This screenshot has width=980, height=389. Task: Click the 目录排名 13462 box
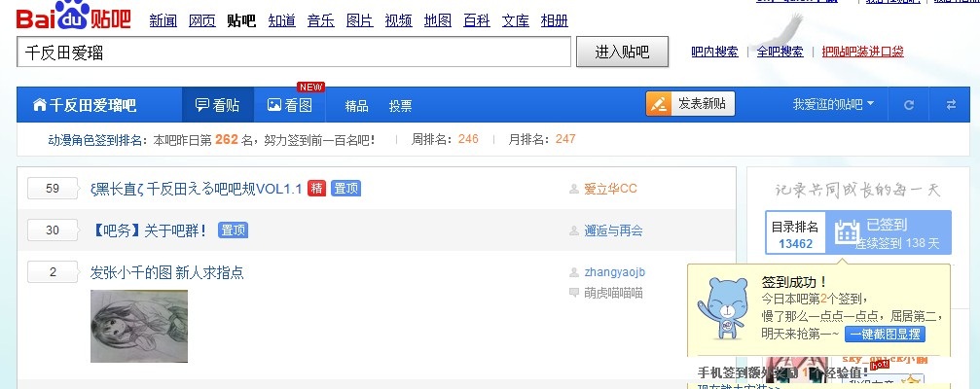(x=796, y=232)
